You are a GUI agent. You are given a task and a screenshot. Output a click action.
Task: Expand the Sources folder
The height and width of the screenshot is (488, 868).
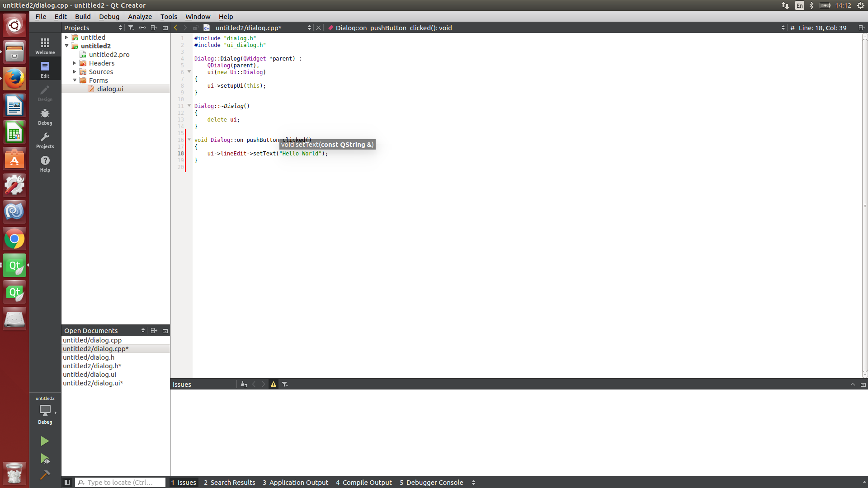(75, 72)
